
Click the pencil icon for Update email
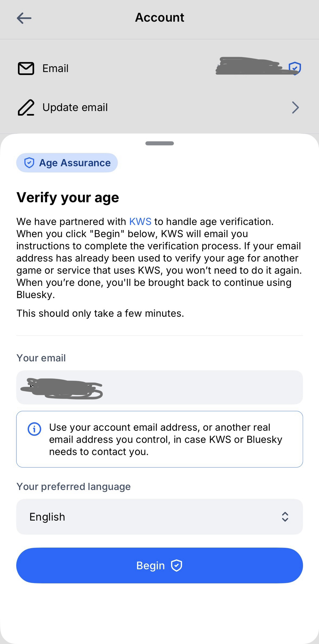coord(26,108)
